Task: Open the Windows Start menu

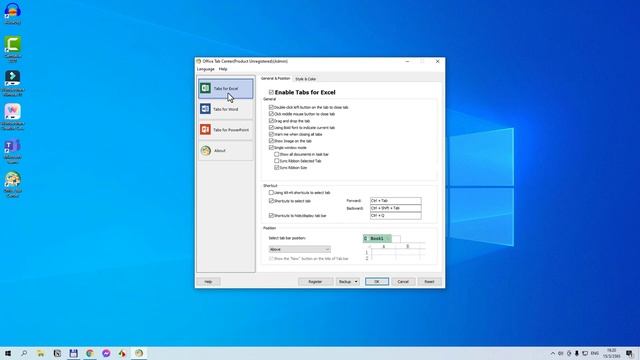Action: pos(8,353)
